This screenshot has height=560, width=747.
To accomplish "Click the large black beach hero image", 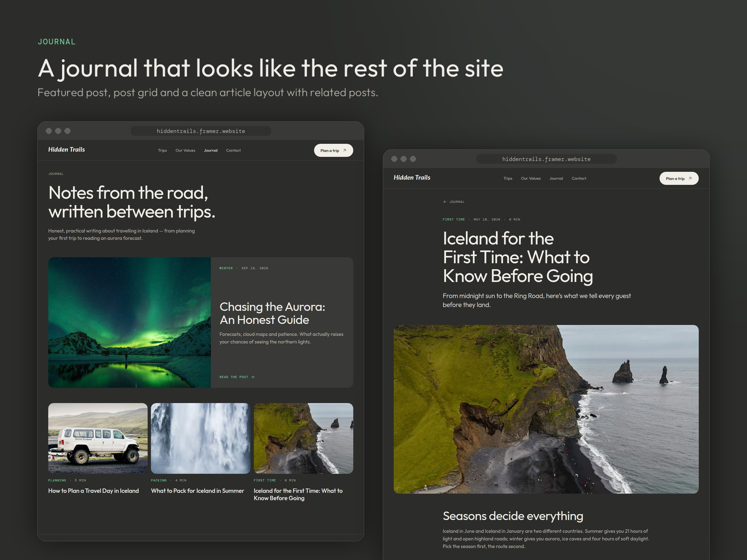I will [x=546, y=409].
